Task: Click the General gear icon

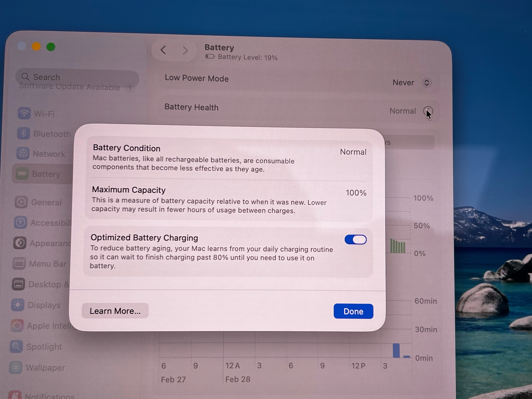Action: [21, 202]
